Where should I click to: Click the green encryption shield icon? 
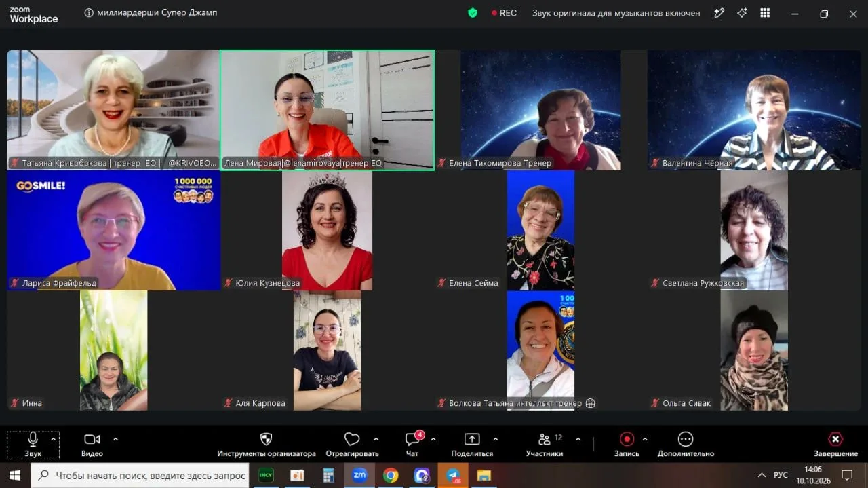coord(473,13)
